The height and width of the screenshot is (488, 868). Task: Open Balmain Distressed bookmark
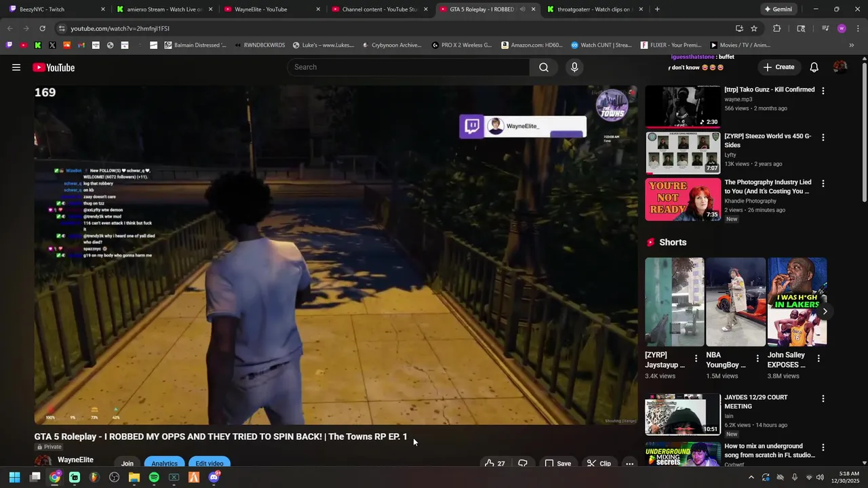point(195,45)
